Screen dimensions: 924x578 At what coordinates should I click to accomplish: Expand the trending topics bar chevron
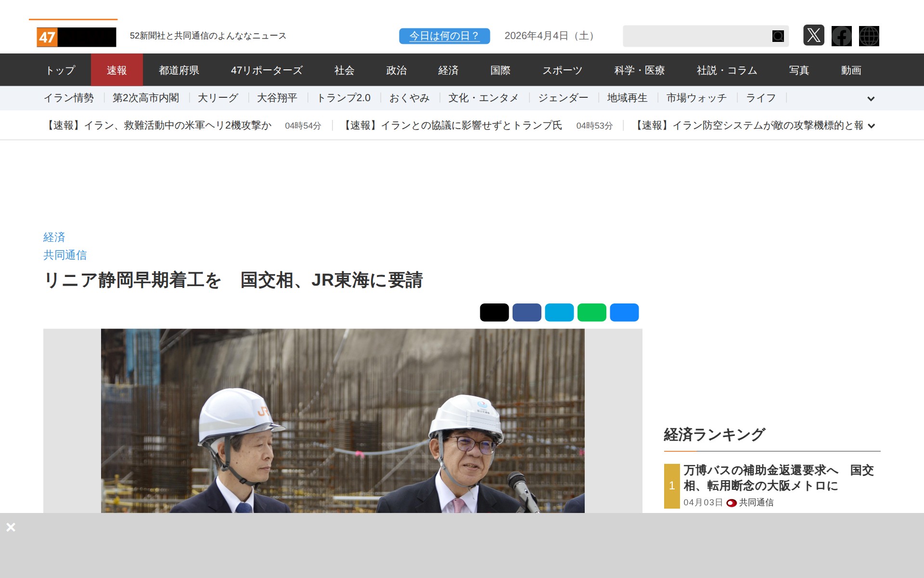pos(871,99)
